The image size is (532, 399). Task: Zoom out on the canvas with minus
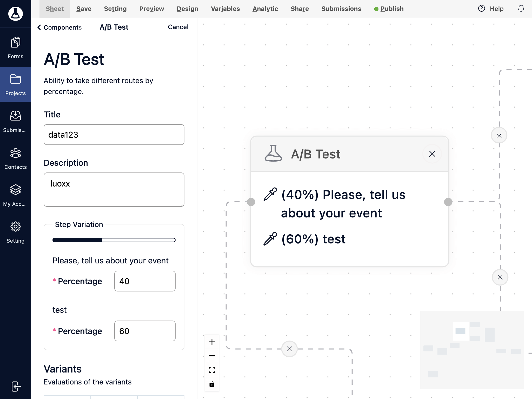tap(212, 356)
